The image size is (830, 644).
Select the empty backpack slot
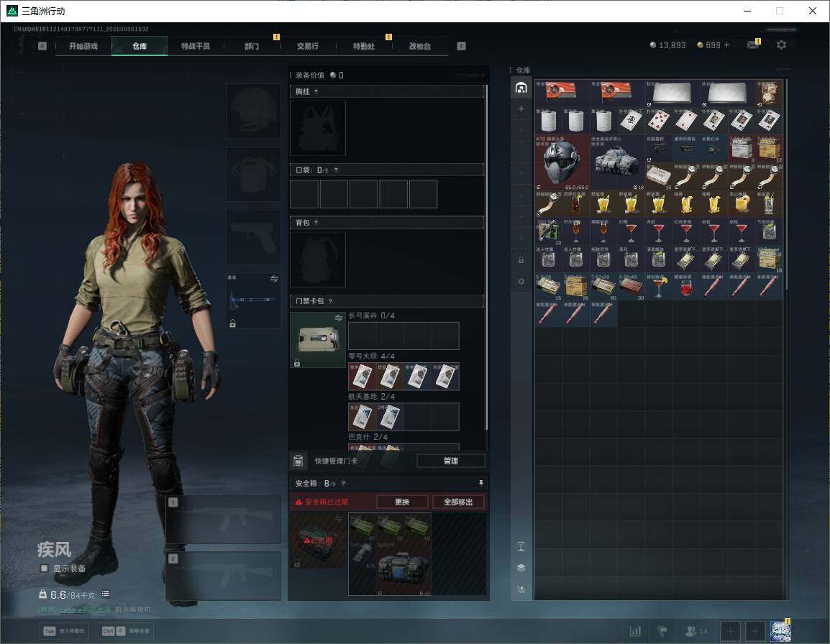pos(318,259)
